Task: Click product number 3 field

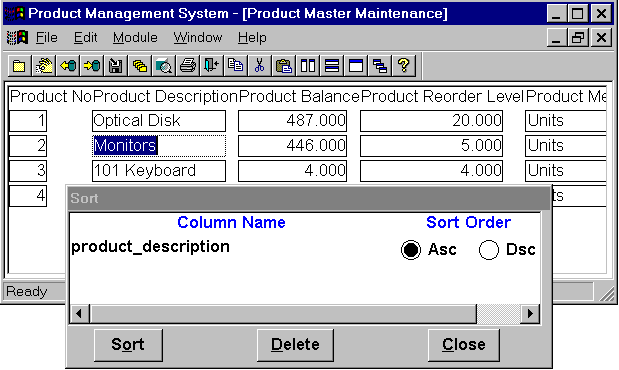Action: pyautogui.click(x=28, y=171)
